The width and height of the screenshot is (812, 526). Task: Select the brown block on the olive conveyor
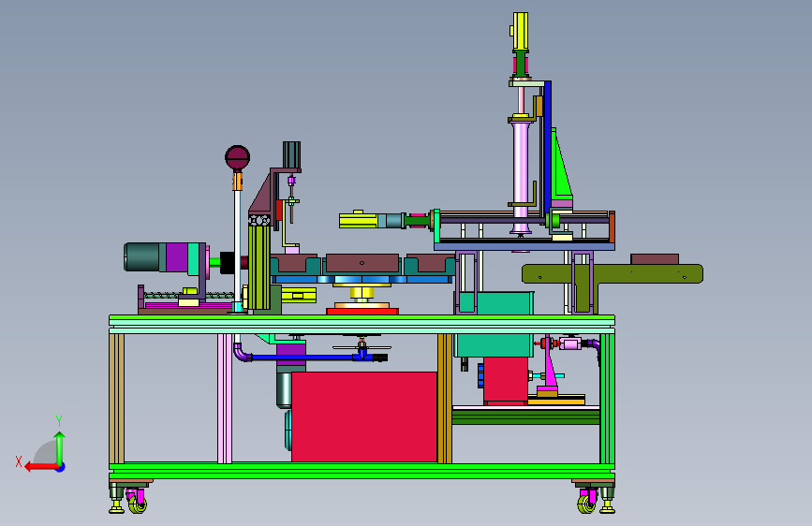point(655,259)
